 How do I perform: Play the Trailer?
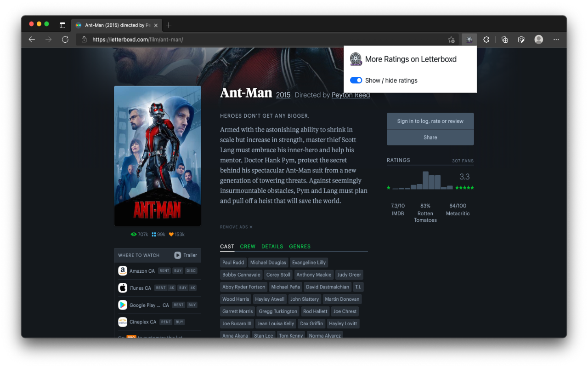click(186, 255)
